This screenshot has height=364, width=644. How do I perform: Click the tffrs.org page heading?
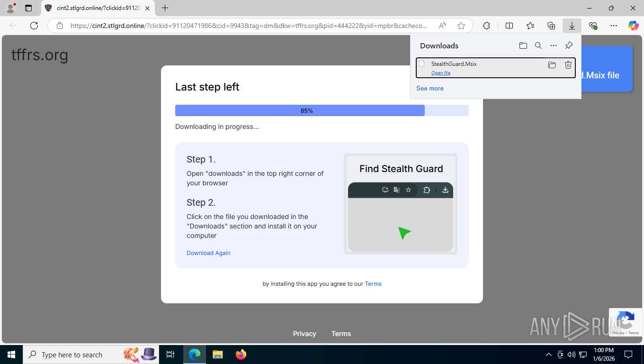[40, 55]
